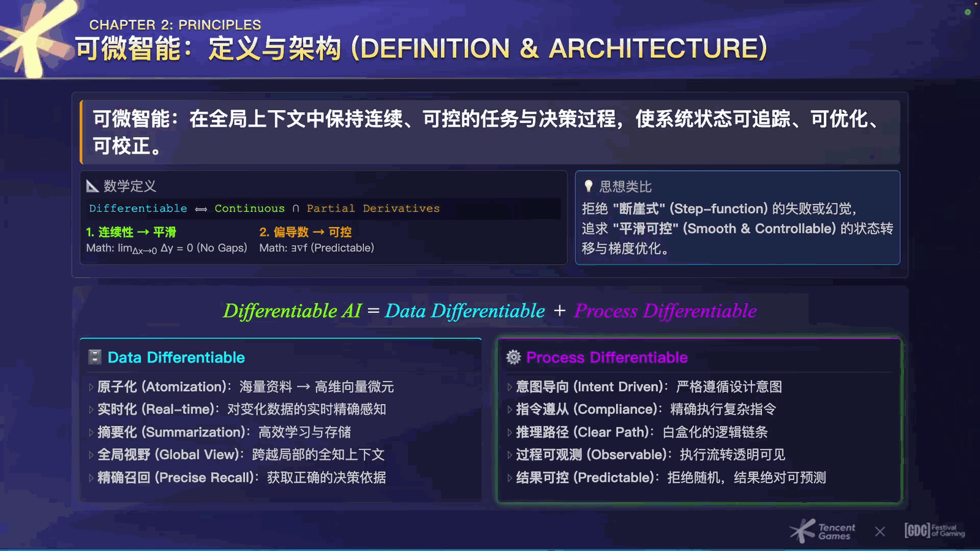Click the 思想类比 section label

(625, 187)
